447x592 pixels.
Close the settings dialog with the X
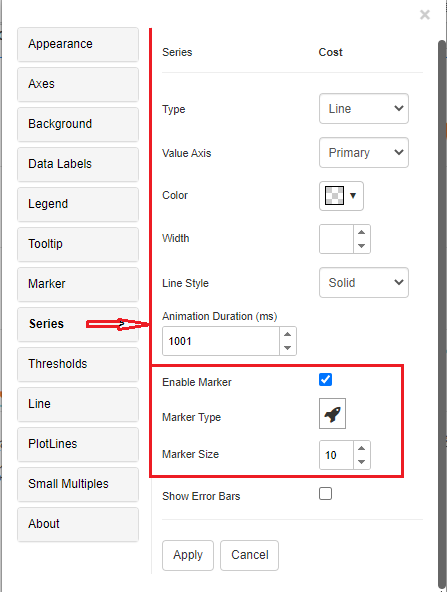[425, 15]
